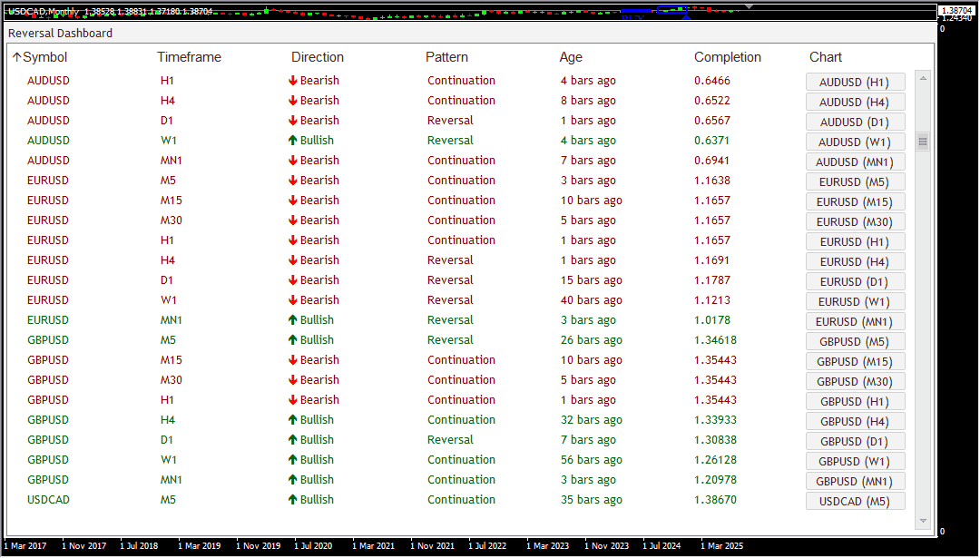The width and height of the screenshot is (980, 558).
Task: Click the Chart column header
Action: (826, 57)
